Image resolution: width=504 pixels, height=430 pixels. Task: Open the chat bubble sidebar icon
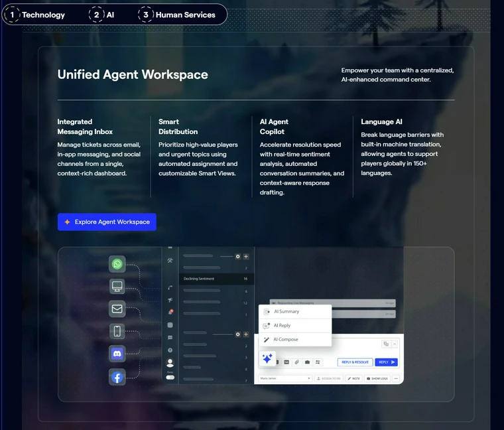[x=170, y=337]
